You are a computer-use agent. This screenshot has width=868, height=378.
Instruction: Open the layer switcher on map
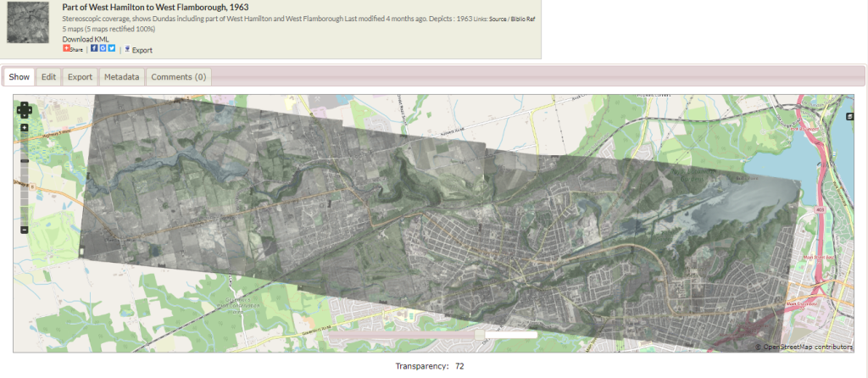[x=849, y=116]
